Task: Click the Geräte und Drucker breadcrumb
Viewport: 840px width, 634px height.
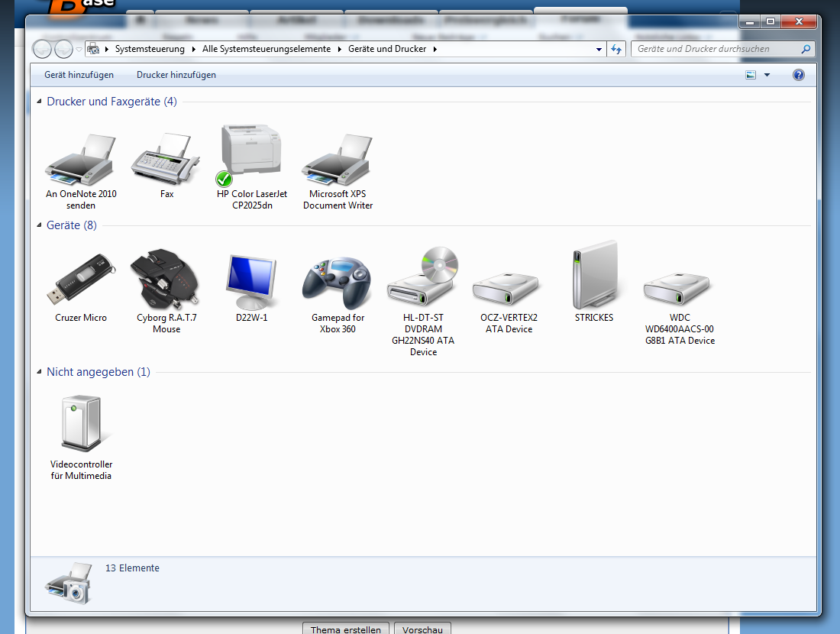Action: (387, 49)
